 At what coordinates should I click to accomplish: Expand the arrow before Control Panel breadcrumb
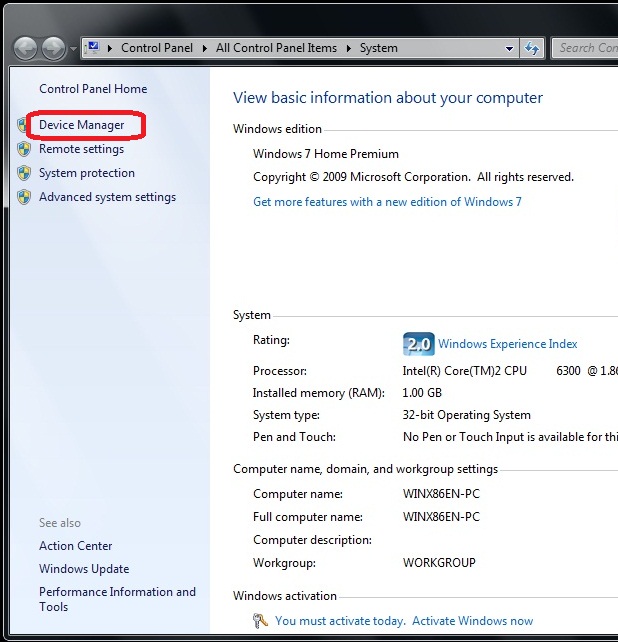[x=110, y=48]
